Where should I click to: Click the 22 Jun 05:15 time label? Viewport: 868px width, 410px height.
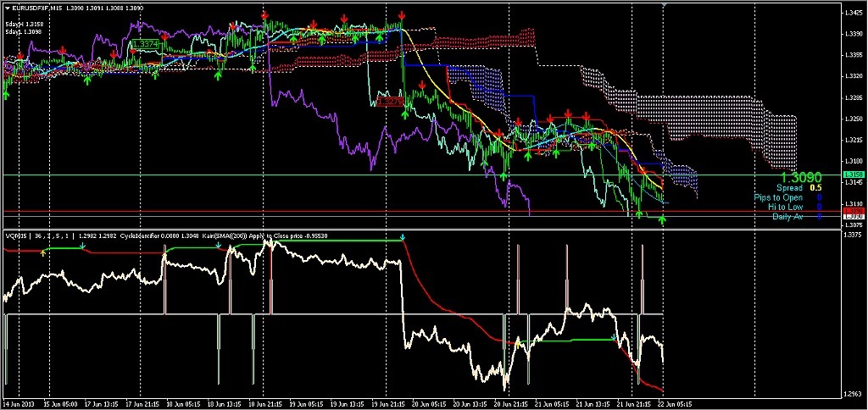click(x=675, y=404)
